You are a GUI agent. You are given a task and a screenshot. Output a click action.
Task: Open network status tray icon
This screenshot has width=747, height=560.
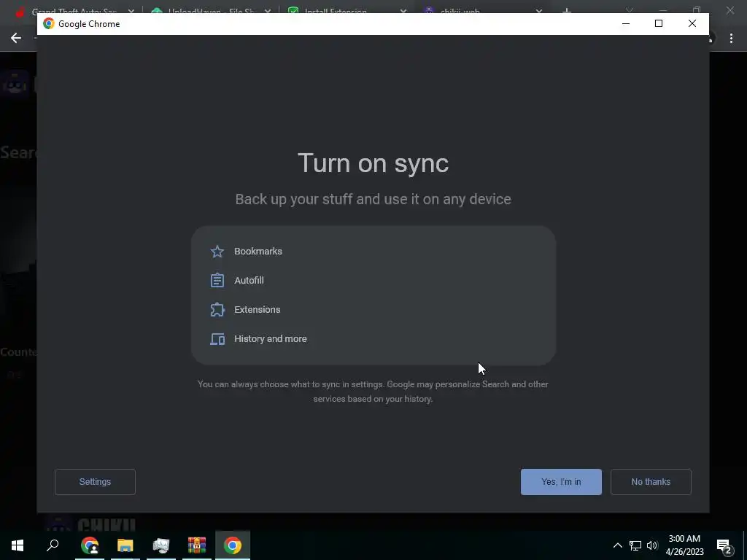click(635, 545)
